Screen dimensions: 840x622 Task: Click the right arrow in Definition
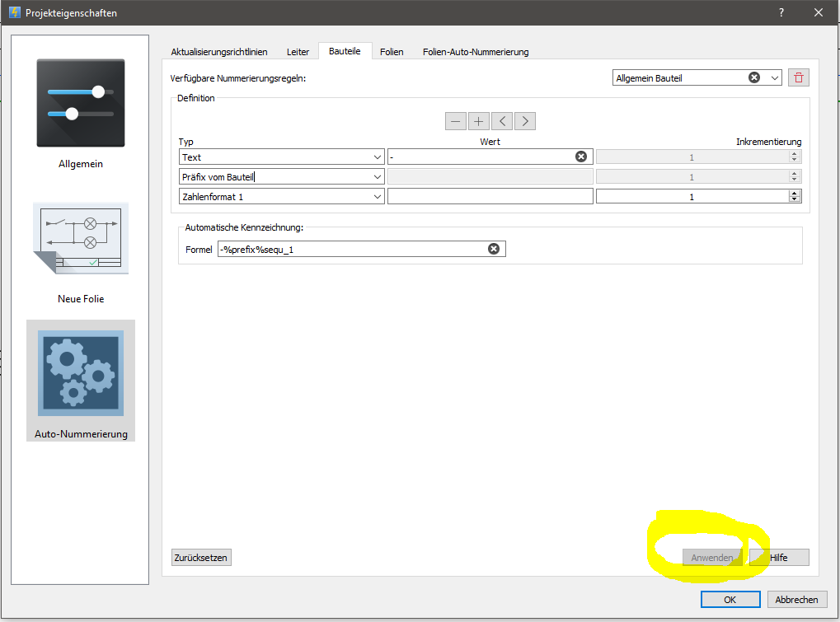pyautogui.click(x=525, y=121)
